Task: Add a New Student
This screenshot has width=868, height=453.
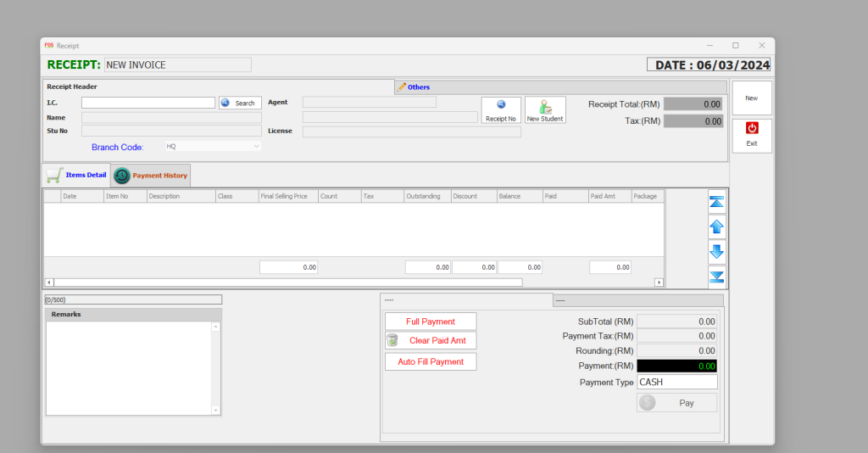Action: click(545, 110)
